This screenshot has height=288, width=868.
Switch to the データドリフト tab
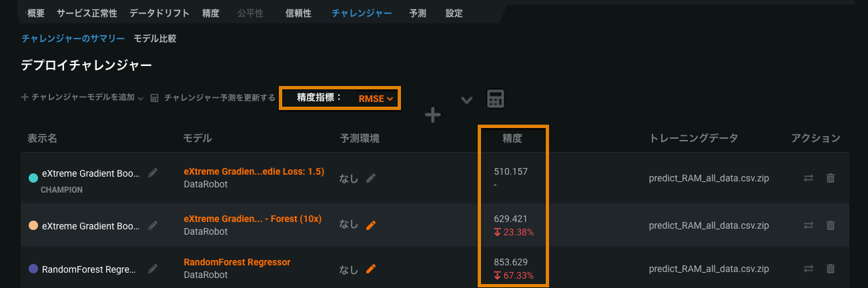coord(159,13)
